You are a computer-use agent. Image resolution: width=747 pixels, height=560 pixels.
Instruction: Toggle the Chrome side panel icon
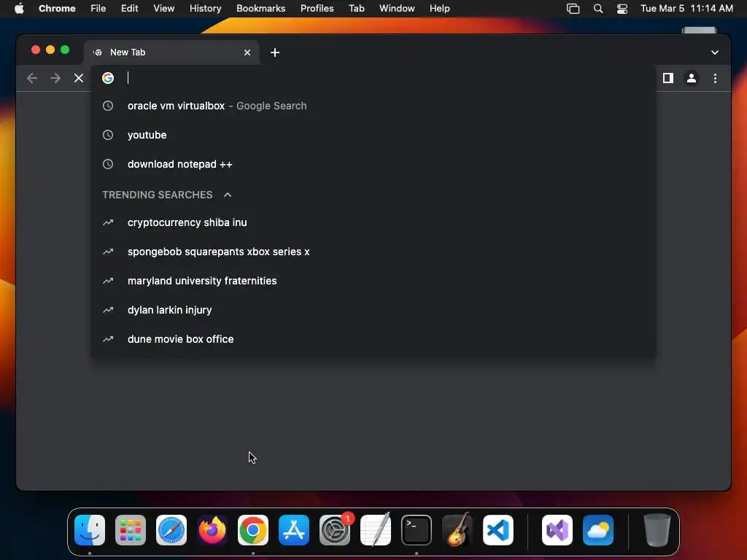(x=668, y=78)
